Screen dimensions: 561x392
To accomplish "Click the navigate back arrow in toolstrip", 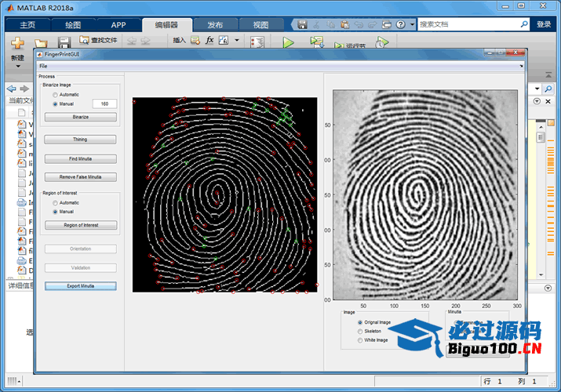I will (x=131, y=41).
